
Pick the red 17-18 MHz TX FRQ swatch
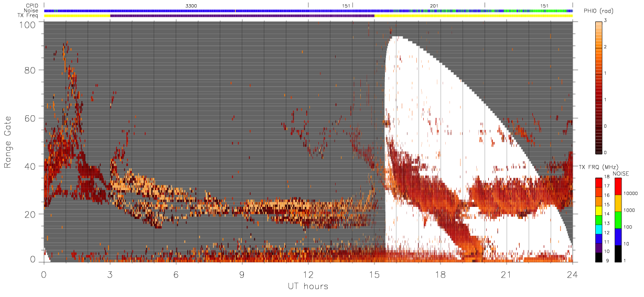coord(598,182)
